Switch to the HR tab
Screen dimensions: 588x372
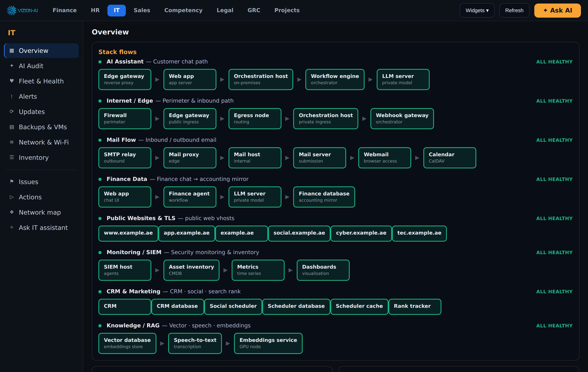95,10
